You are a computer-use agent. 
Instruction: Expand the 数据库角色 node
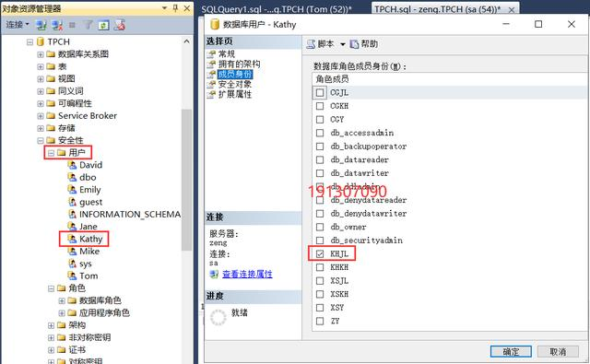coord(62,300)
